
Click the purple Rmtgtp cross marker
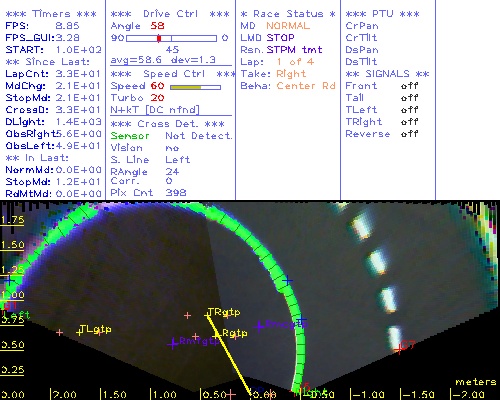(173, 343)
